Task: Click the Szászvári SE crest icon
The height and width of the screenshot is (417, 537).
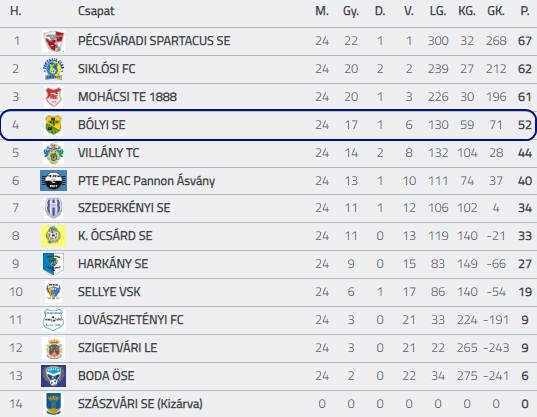Action: click(53, 404)
